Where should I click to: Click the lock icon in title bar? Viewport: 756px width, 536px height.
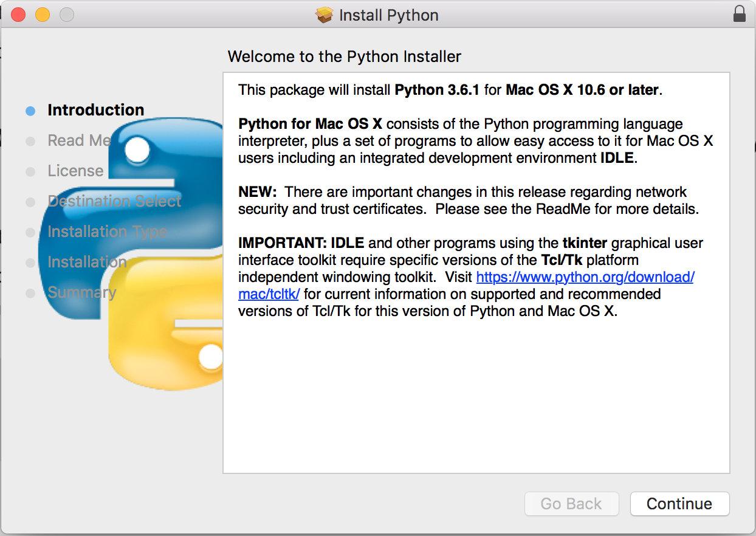pos(740,14)
